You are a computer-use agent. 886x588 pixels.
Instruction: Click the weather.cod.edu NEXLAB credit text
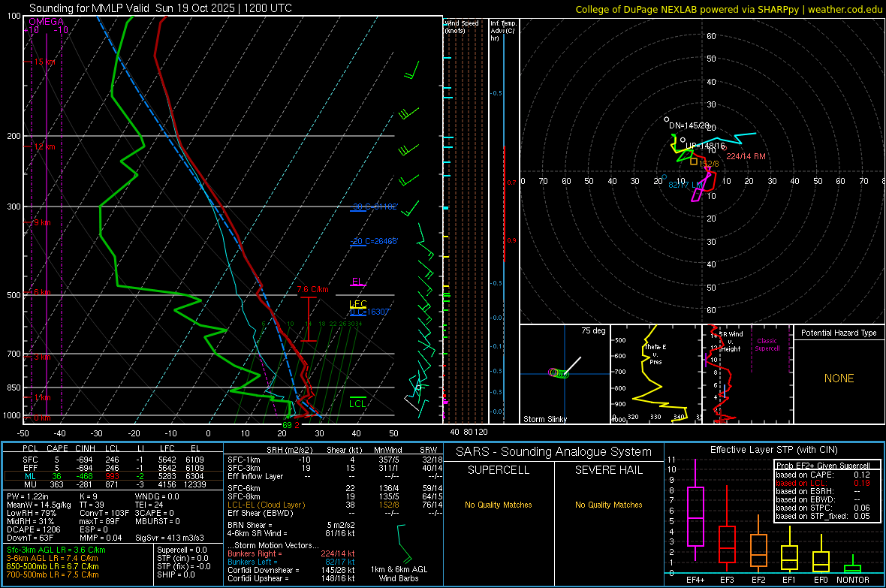tap(729, 9)
